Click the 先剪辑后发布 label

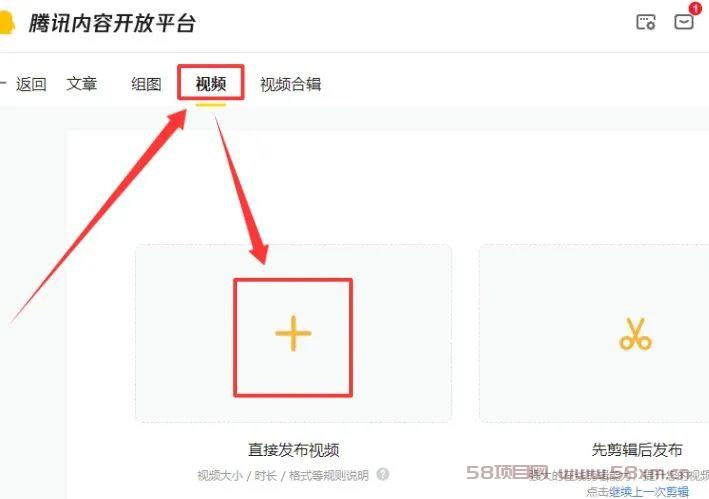click(x=637, y=450)
